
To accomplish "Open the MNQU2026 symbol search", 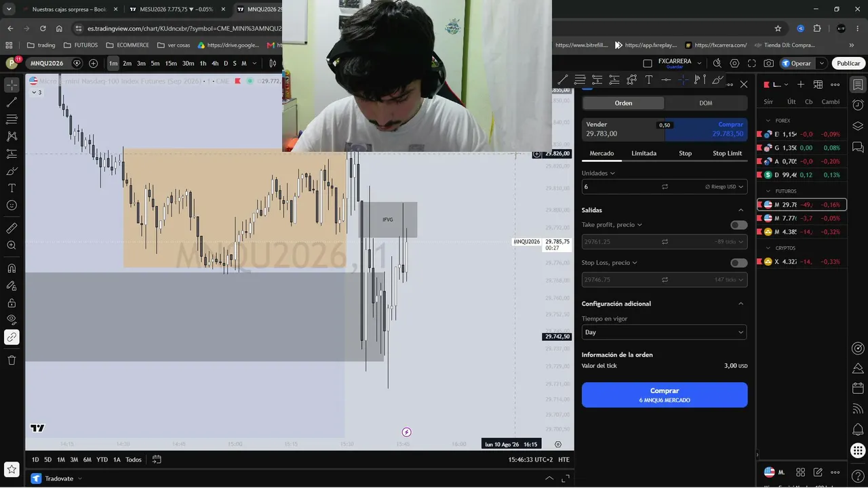I will [x=46, y=63].
